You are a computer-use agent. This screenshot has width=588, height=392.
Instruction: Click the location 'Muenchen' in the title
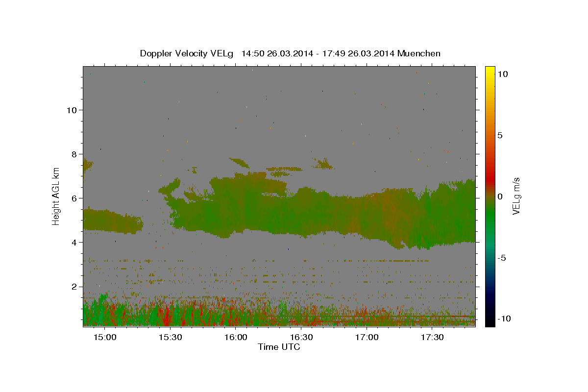click(x=419, y=53)
